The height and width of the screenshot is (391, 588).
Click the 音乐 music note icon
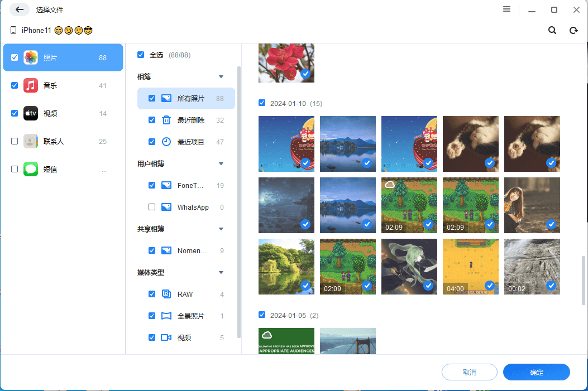(30, 85)
